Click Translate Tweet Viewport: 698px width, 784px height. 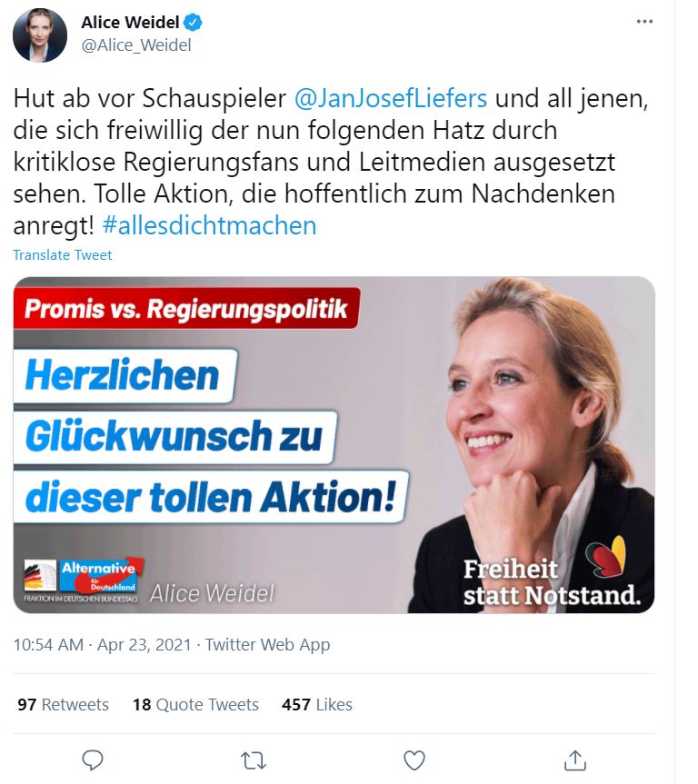(x=63, y=255)
